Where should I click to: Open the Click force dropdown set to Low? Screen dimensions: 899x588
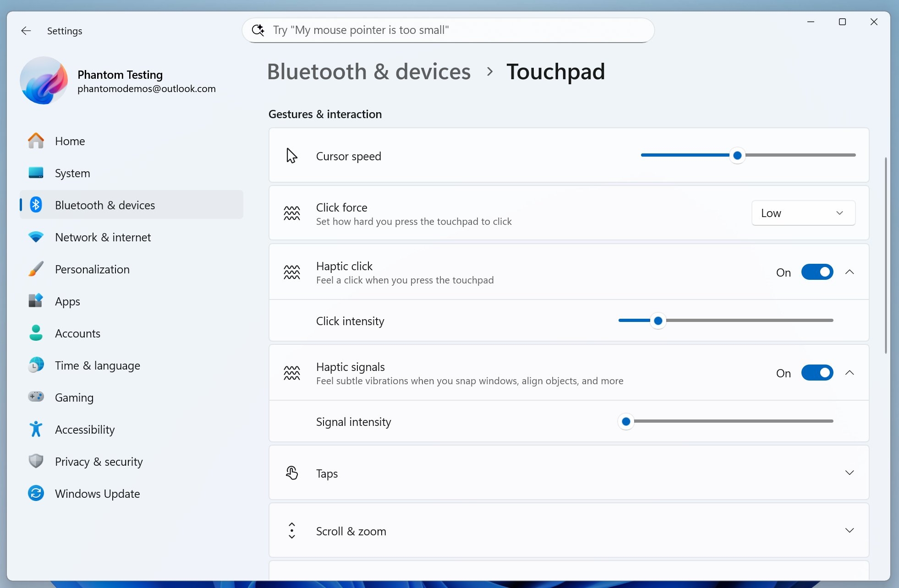click(x=803, y=212)
